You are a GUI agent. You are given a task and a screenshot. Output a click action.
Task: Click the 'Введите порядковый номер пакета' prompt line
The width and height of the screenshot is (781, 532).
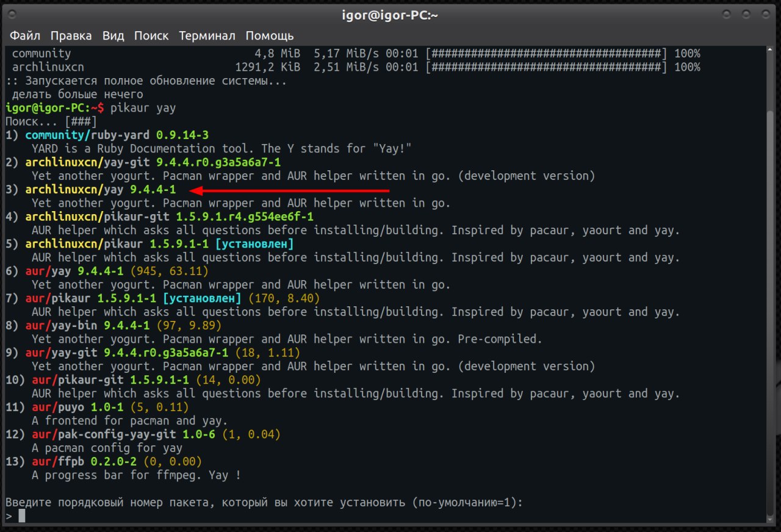(264, 503)
